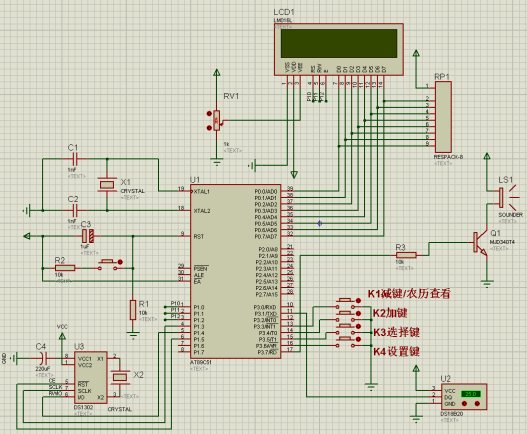527x434 pixels.
Task: Click the XTAL2 pin label on U1
Action: tap(202, 211)
